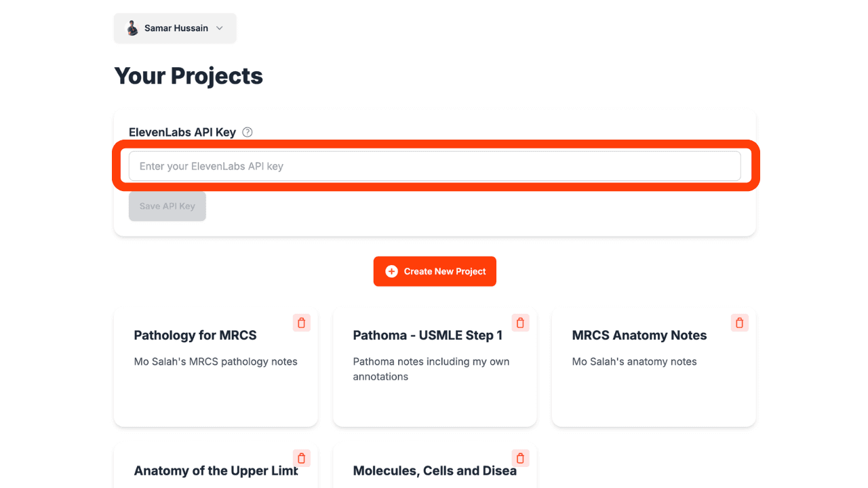Click the plus icon in Create New Project
The width and height of the screenshot is (868, 488).
[x=391, y=271]
